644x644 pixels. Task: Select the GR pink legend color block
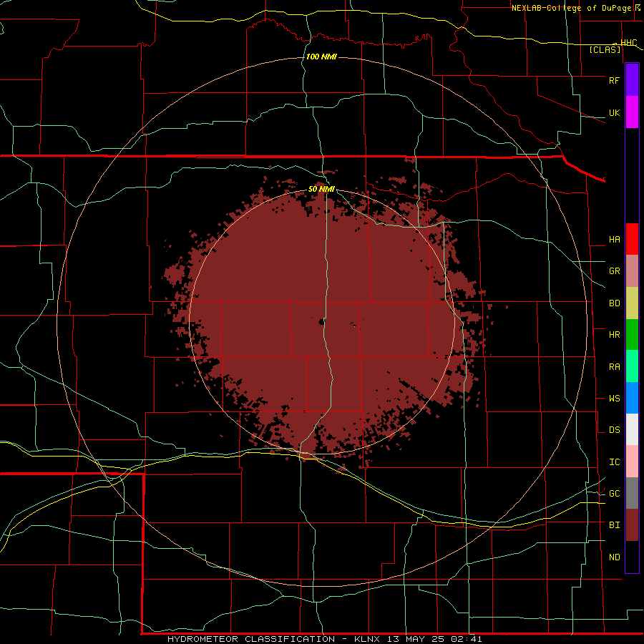pyautogui.click(x=632, y=271)
